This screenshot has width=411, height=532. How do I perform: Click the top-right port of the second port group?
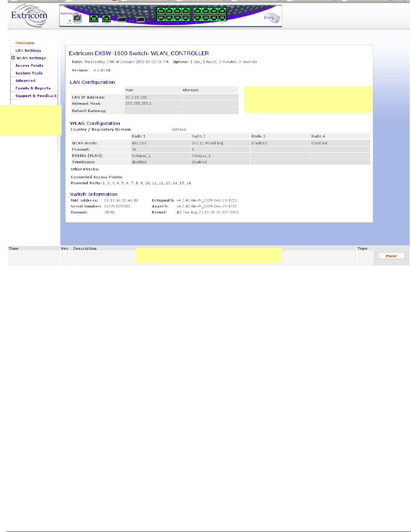point(222,11)
